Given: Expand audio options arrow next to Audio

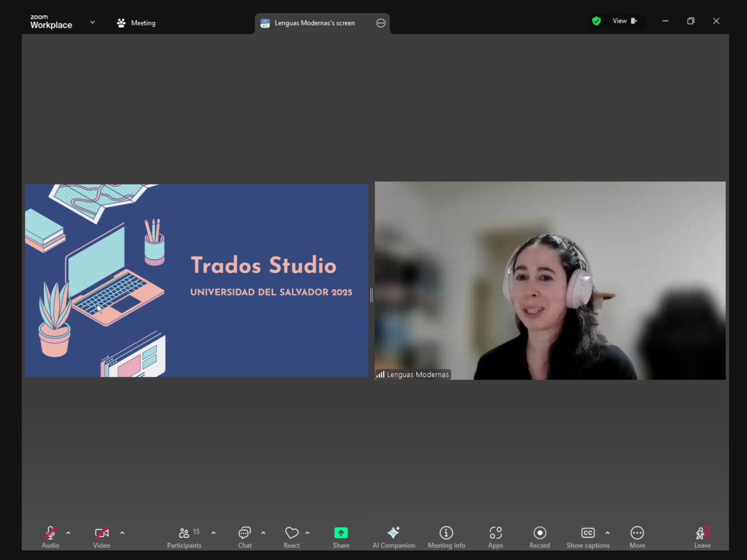Looking at the screenshot, I should (68, 533).
